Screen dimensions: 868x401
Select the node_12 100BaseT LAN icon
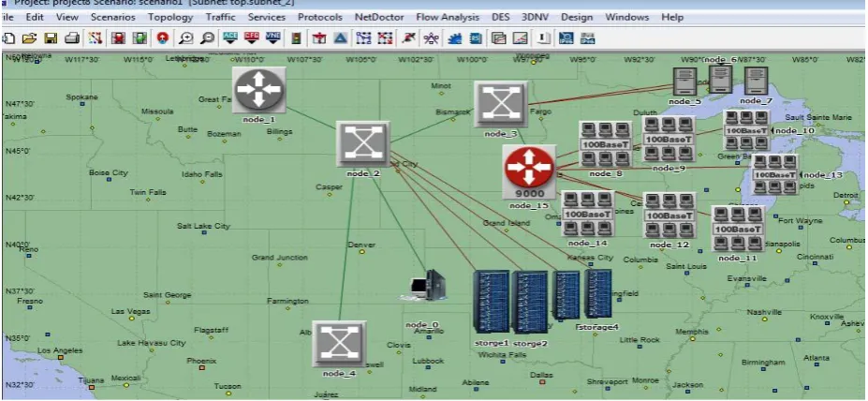coord(669,215)
